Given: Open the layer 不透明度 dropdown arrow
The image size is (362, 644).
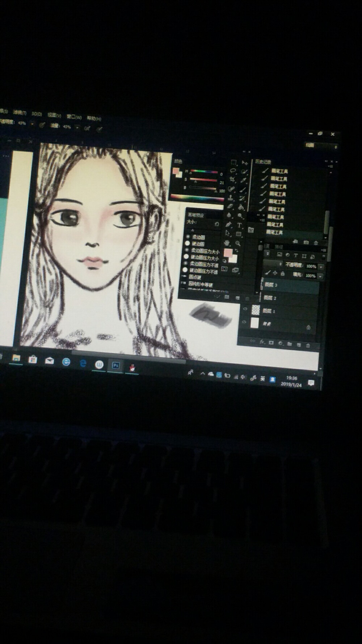Looking at the screenshot, I should pos(321,267).
